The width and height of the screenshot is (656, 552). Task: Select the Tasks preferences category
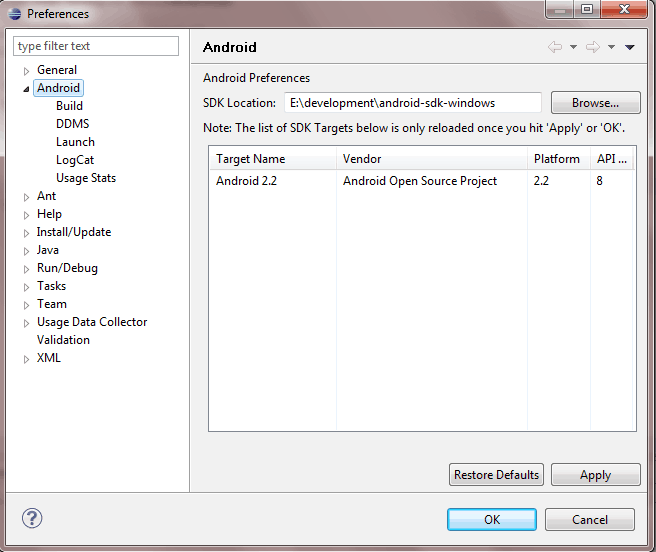tap(51, 286)
